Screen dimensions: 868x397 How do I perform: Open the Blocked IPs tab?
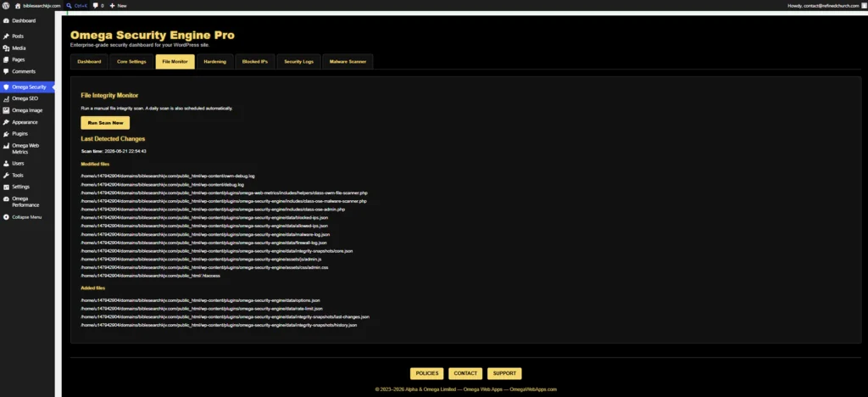254,61
